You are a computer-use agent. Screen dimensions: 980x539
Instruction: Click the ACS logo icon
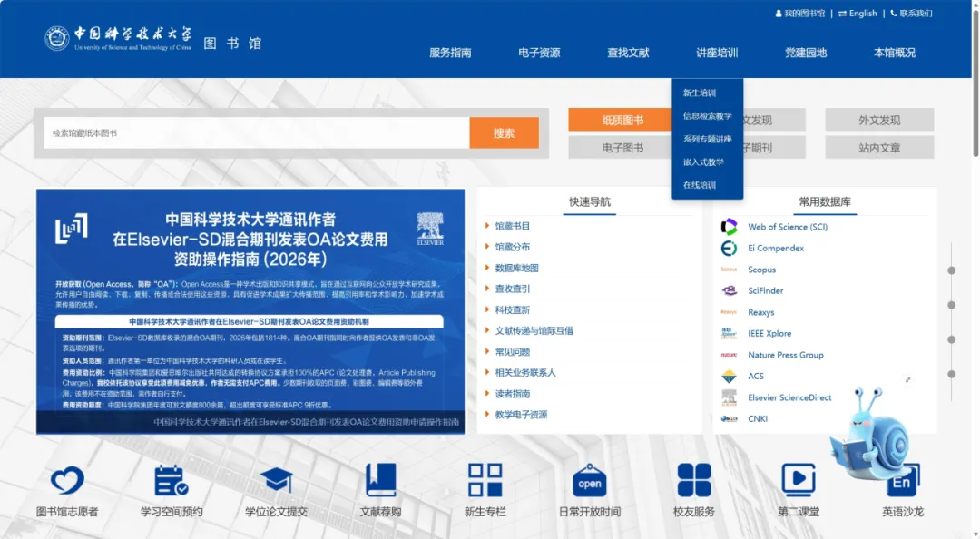tap(729, 376)
